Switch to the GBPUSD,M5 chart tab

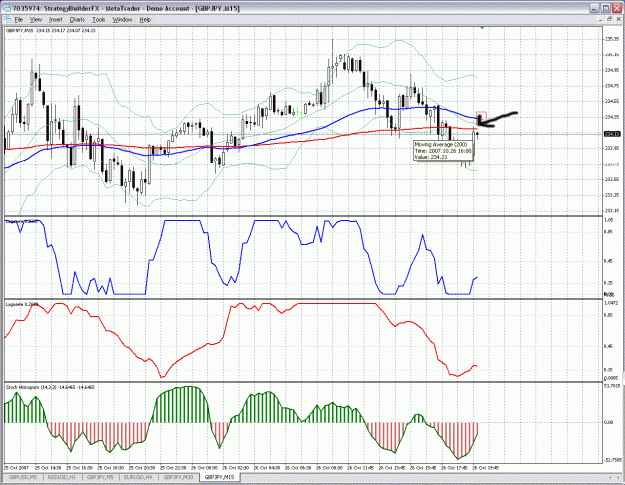point(23,477)
